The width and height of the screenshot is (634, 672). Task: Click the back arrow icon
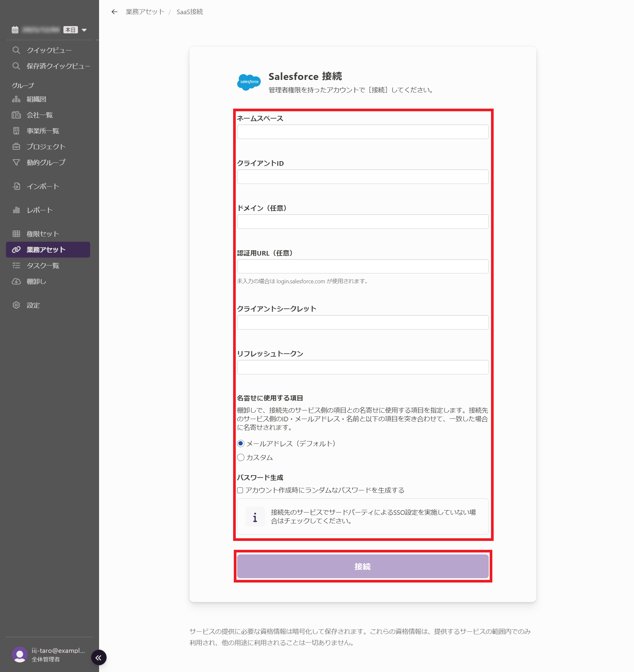point(114,12)
